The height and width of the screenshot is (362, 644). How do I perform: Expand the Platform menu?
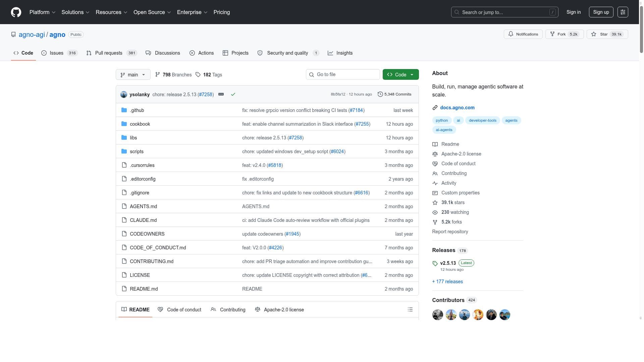(x=42, y=12)
